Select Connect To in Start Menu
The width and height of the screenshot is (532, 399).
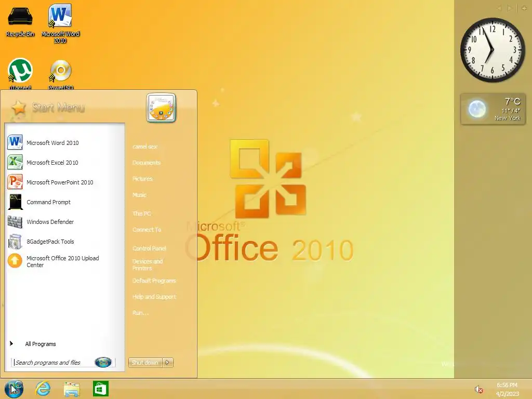tap(147, 230)
